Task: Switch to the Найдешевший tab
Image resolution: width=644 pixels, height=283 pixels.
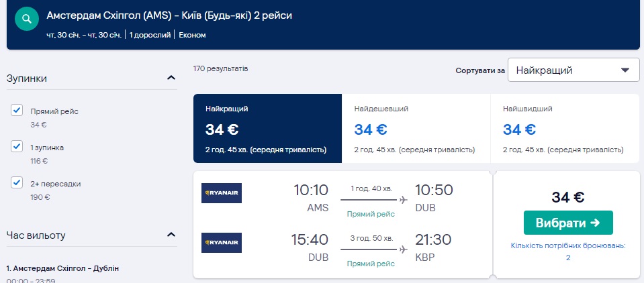Action: (416, 128)
